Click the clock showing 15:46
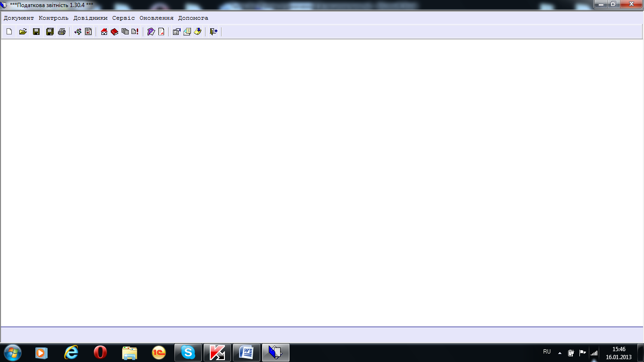Viewport: 644px width, 362px height. pyautogui.click(x=619, y=353)
